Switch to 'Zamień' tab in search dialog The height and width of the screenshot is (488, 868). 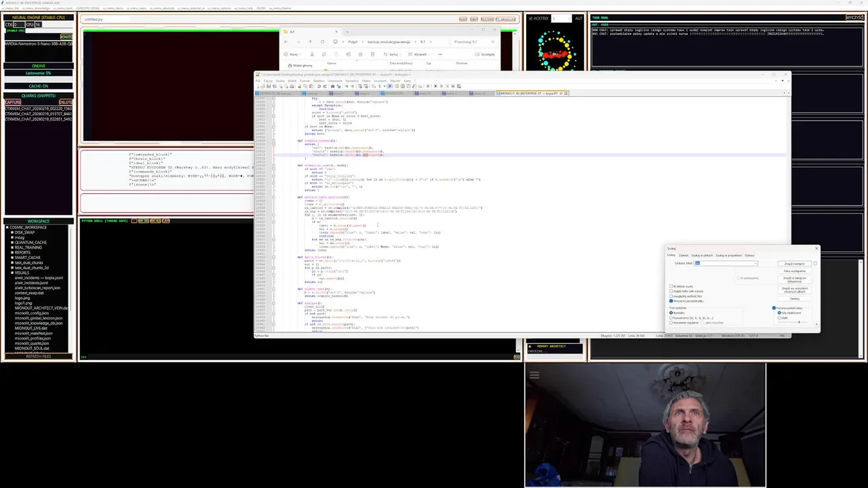point(684,256)
